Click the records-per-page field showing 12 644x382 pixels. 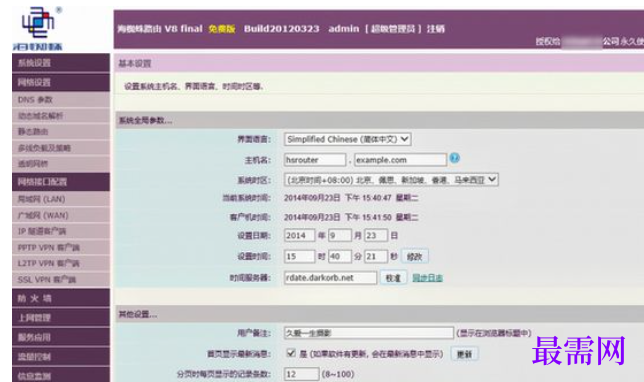301,374
